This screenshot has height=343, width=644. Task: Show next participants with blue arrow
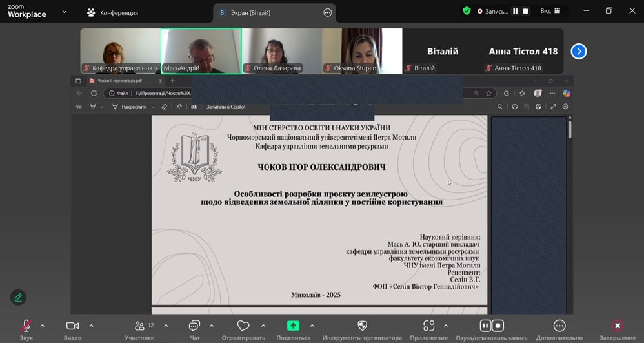578,52
